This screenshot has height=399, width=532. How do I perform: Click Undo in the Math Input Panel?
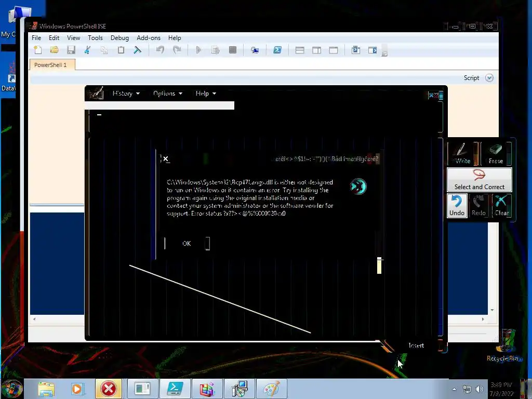click(457, 206)
